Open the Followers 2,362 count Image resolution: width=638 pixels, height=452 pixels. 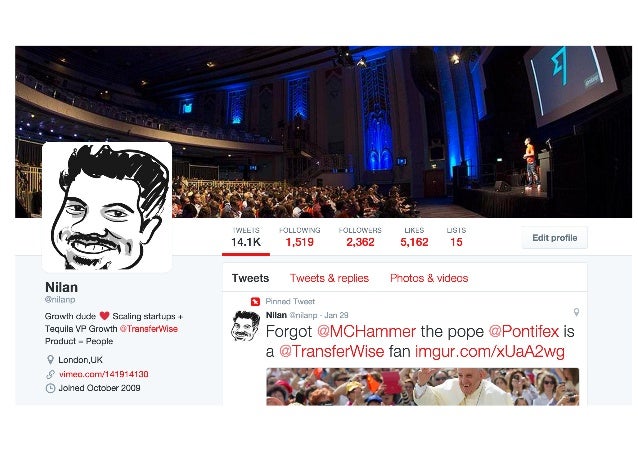[x=360, y=237]
